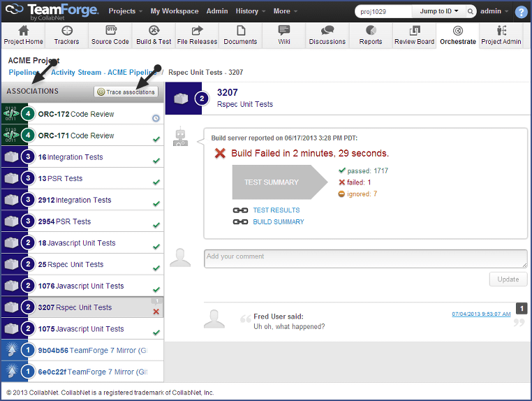The image size is (532, 401).
Task: Select 2912 Integration Tests association
Action: pos(83,200)
